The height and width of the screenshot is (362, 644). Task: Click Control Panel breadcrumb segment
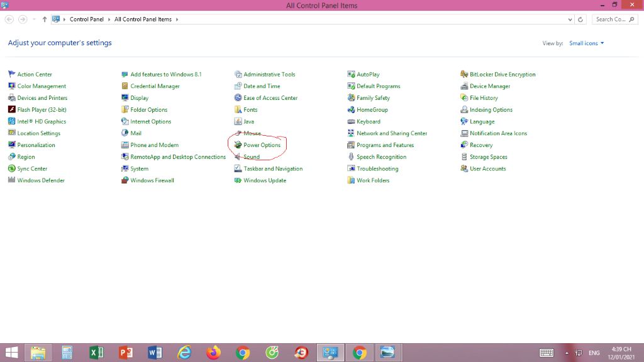tap(87, 19)
